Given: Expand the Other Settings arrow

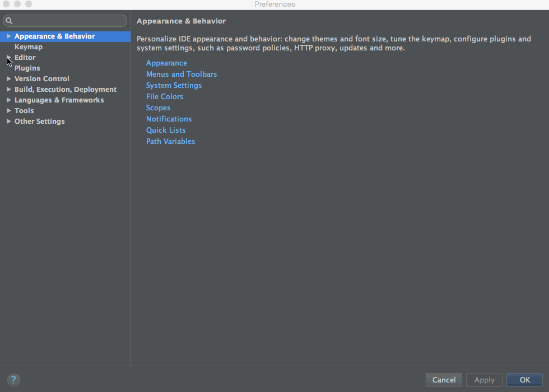Looking at the screenshot, I should pyautogui.click(x=8, y=122).
